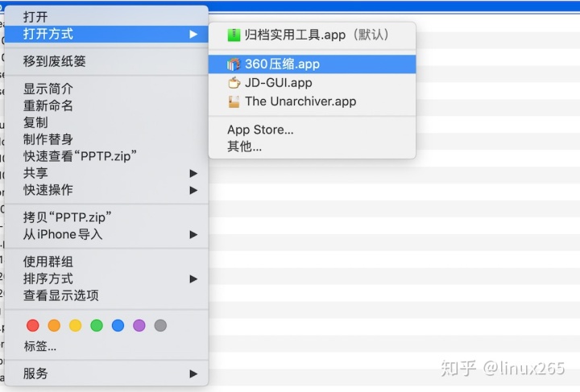
Task: Click The Unarchiver.app box icon
Action: [x=234, y=101]
